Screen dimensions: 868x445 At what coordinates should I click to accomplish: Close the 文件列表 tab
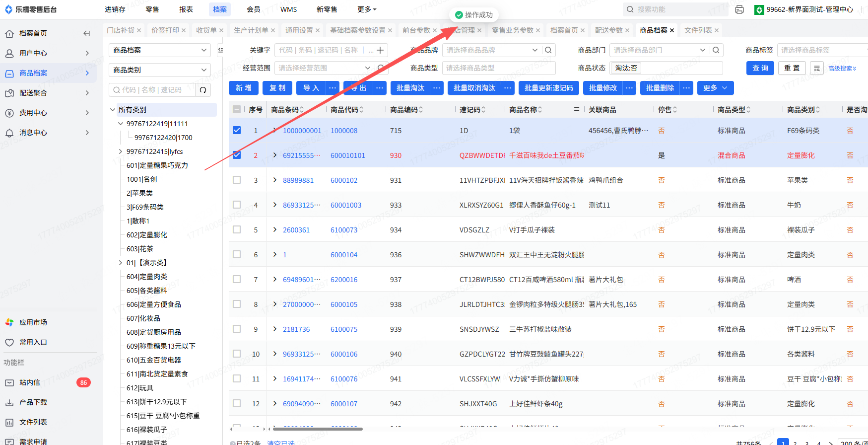tap(717, 30)
